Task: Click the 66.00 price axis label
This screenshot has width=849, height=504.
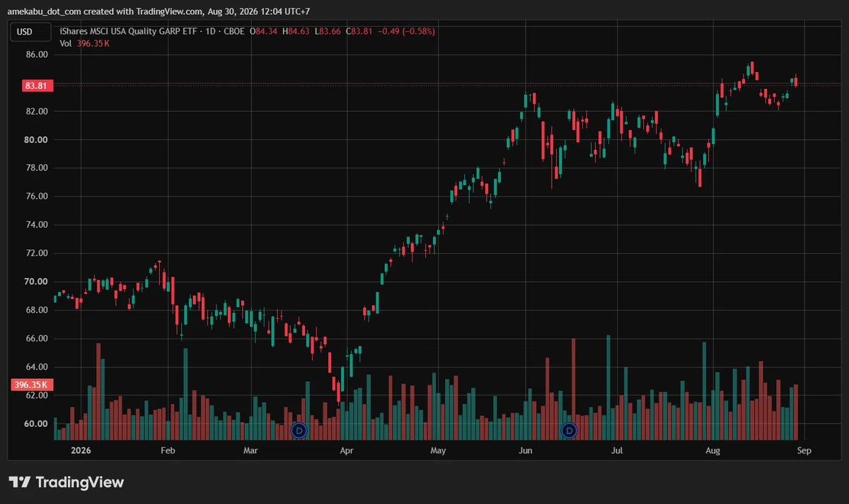Action: click(x=37, y=339)
